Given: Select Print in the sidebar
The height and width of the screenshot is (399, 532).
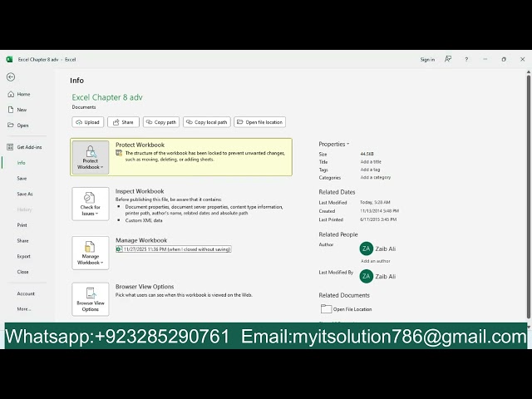Looking at the screenshot, I should tap(22, 225).
